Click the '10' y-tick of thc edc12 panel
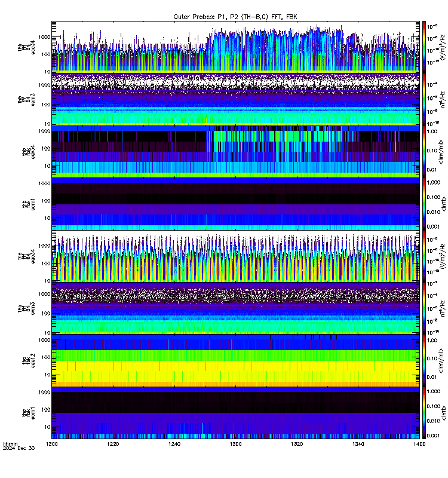The width and height of the screenshot is (448, 478). pyautogui.click(x=47, y=375)
